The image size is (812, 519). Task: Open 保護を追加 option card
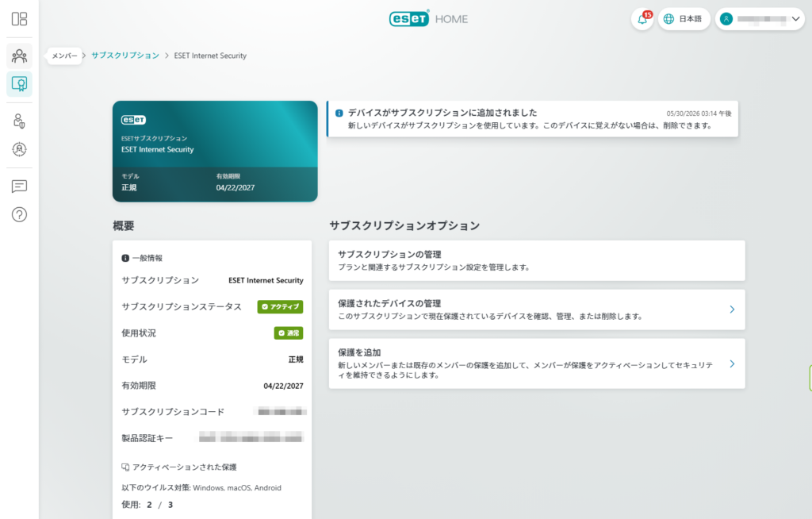tap(537, 363)
